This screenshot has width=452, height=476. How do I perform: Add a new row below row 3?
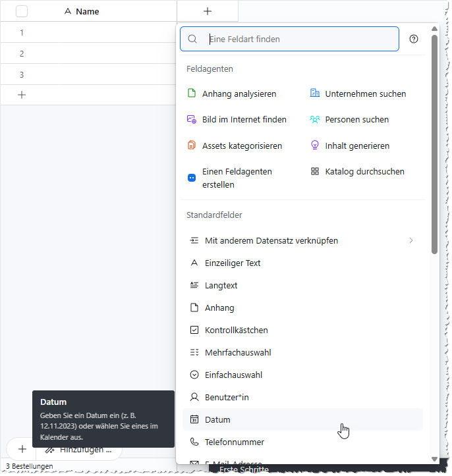pos(22,95)
